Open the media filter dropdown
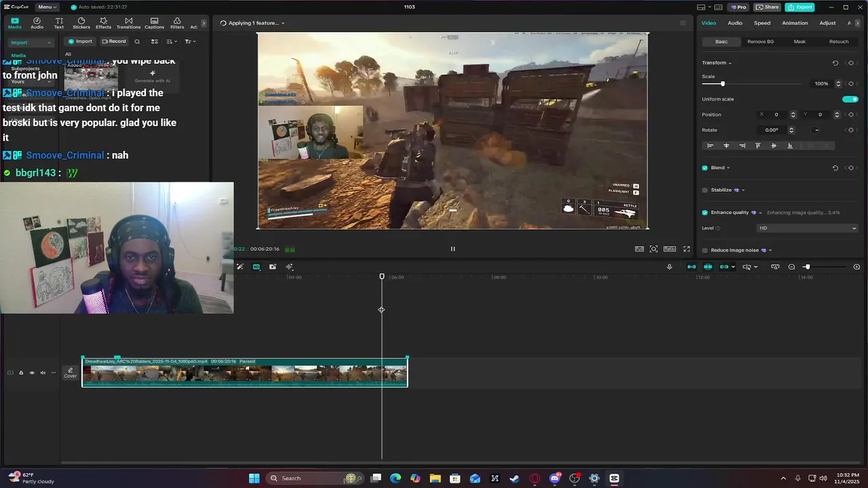The height and width of the screenshot is (488, 868). coord(191,41)
